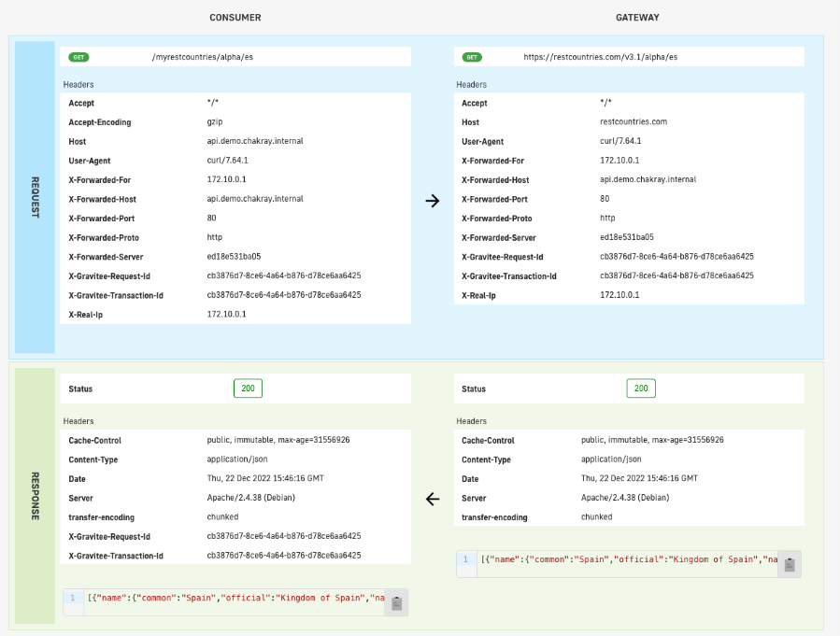840x636 pixels.
Task: Click the left arrow between response panels
Action: [432, 499]
